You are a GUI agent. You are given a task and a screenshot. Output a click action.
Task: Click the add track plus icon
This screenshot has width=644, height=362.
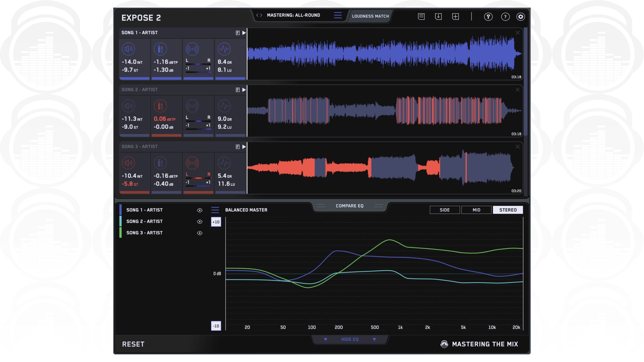[x=455, y=16]
